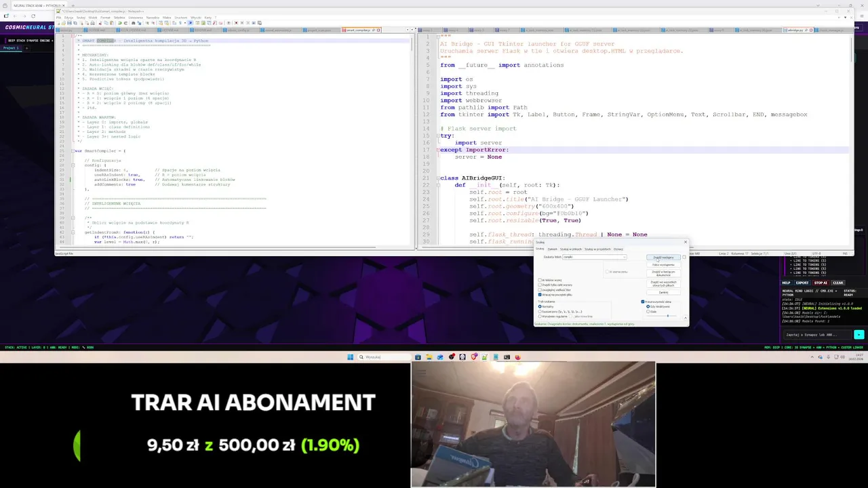Viewport: 868px width, 488px height.
Task: Collapse the 'var SmartCompiler' fold marker
Action: [73, 150]
